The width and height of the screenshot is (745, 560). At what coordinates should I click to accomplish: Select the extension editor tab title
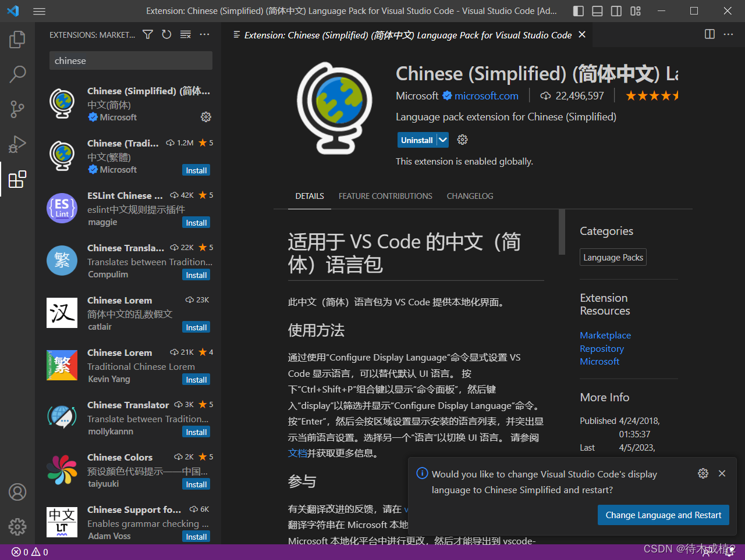coord(408,35)
